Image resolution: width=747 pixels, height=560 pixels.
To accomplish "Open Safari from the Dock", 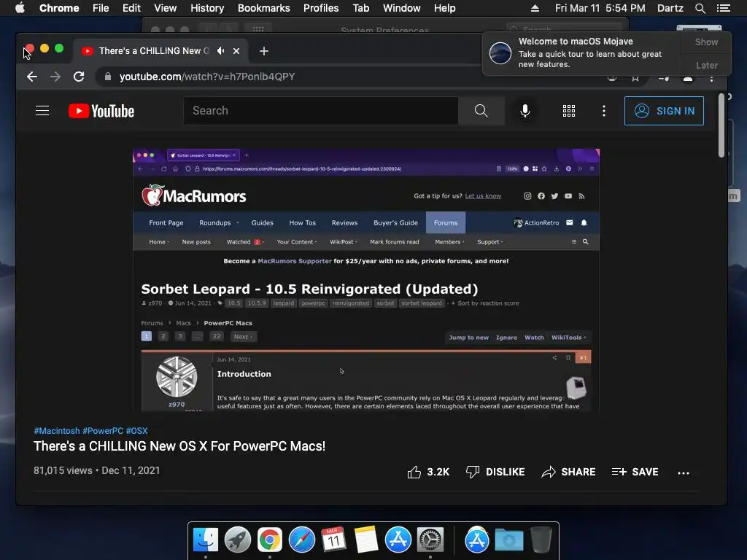I will coord(302,540).
